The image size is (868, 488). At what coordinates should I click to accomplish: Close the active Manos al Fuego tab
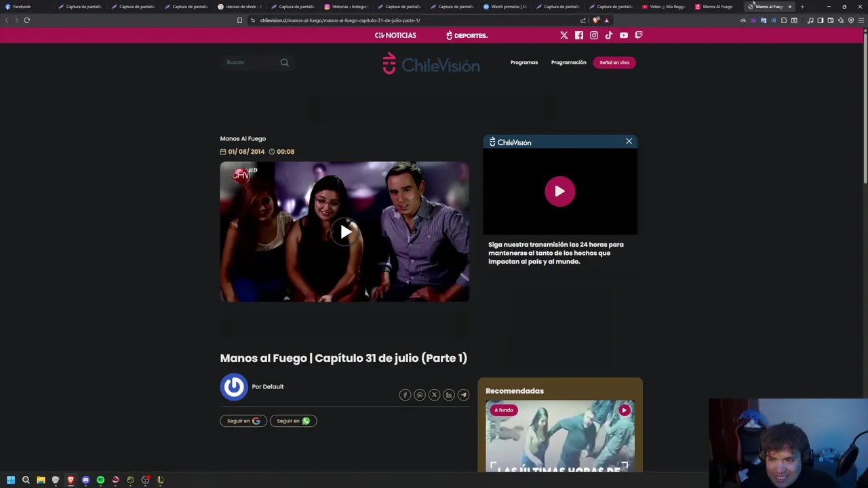(789, 7)
